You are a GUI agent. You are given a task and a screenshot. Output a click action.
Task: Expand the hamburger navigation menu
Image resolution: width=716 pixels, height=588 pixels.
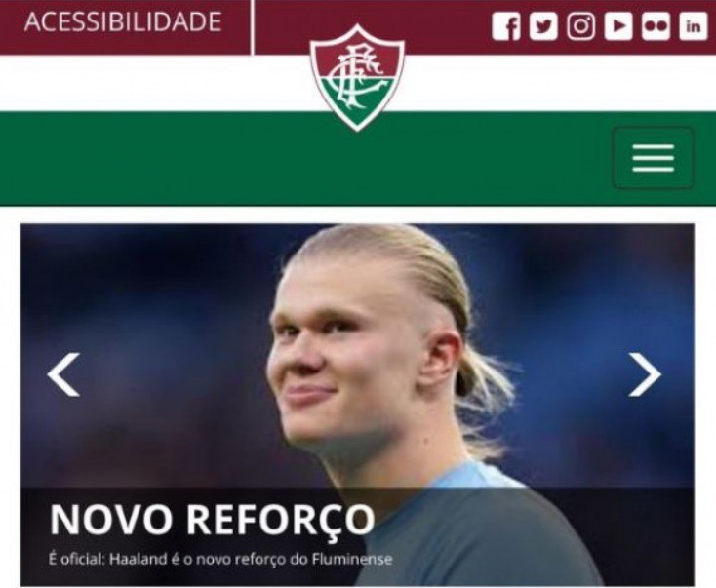[653, 158]
